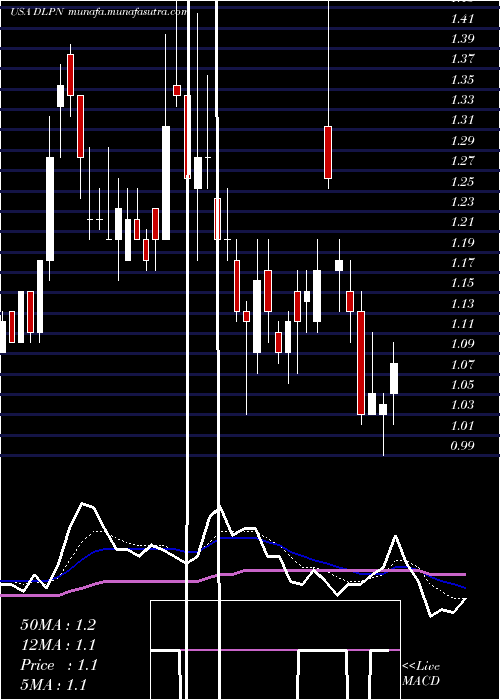500x700 pixels.
Task: Click the red gap candle near 1.29
Action: (328, 152)
